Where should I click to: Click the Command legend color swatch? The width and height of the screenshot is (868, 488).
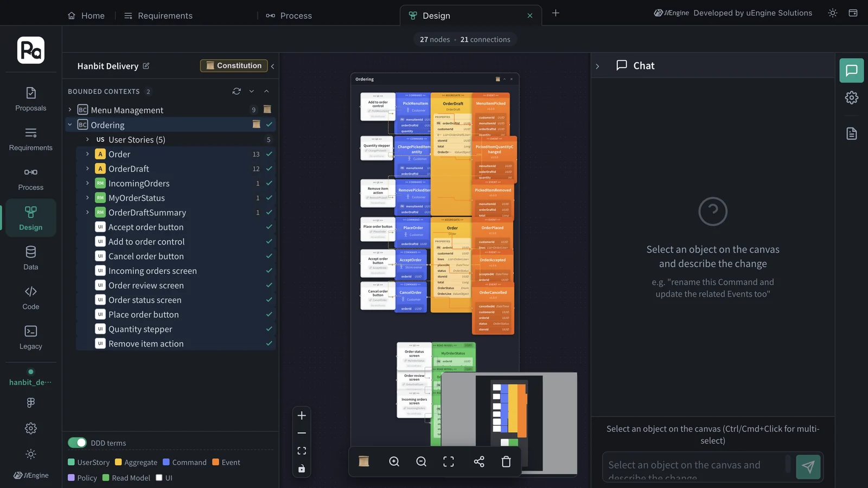pyautogui.click(x=166, y=463)
